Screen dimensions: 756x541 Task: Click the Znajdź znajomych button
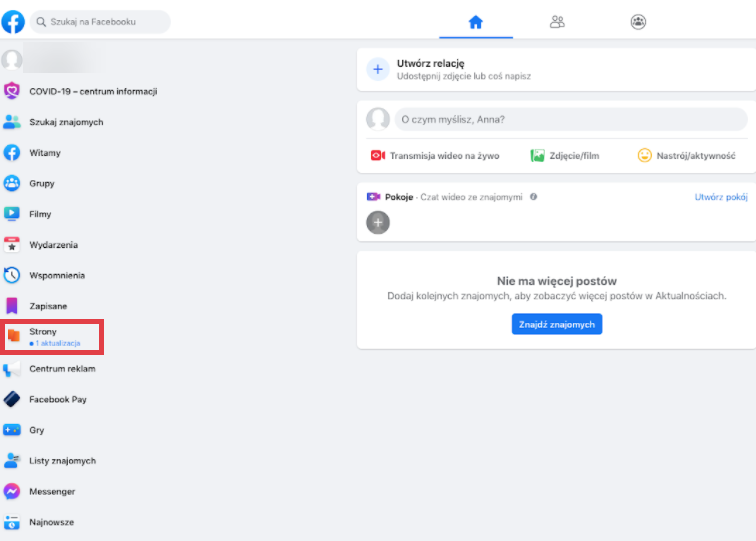(x=557, y=324)
